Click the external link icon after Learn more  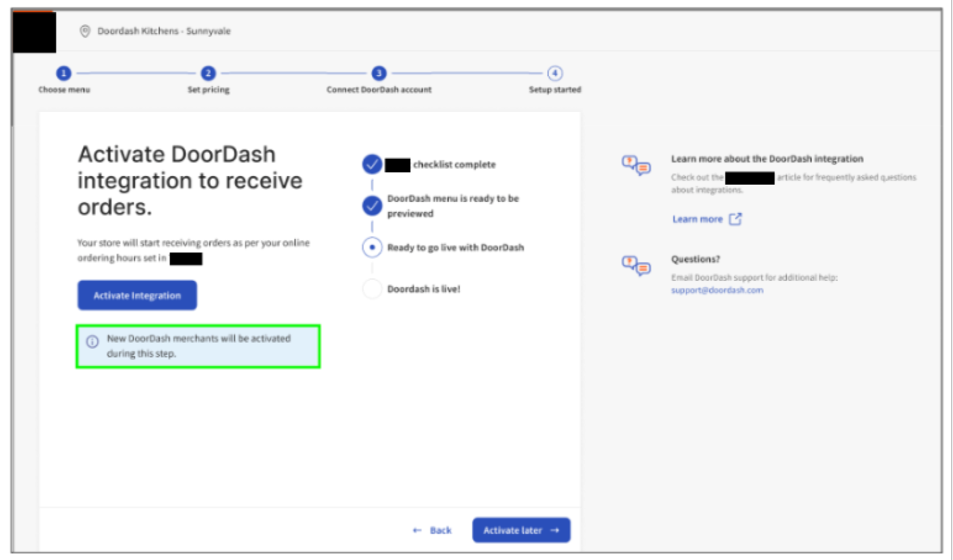point(735,219)
